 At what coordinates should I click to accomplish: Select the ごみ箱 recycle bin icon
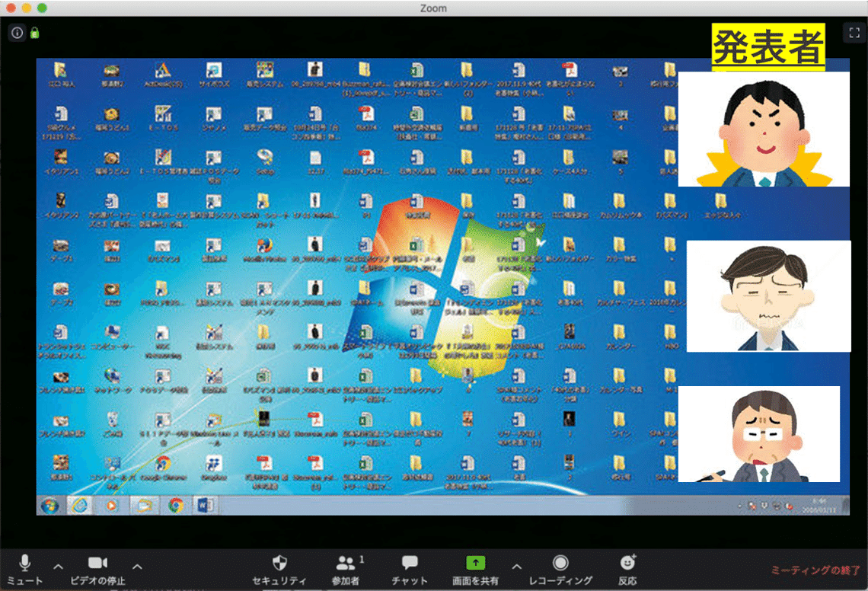(112, 425)
